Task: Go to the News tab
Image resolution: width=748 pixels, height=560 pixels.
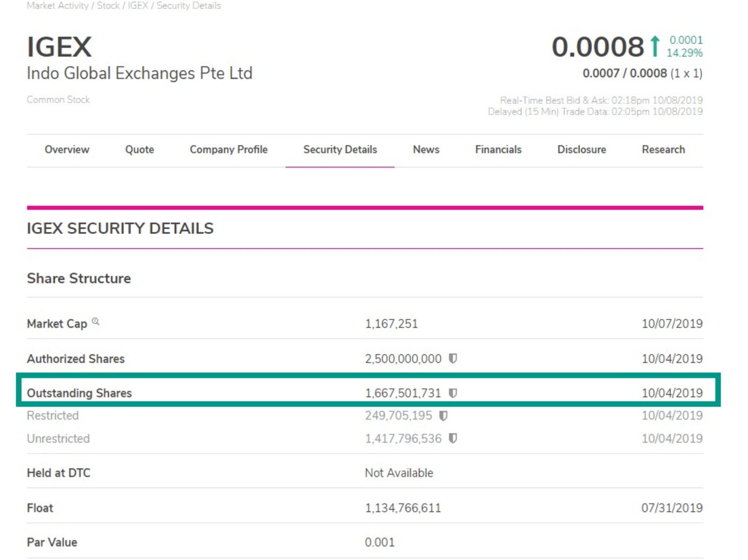Action: pyautogui.click(x=426, y=149)
